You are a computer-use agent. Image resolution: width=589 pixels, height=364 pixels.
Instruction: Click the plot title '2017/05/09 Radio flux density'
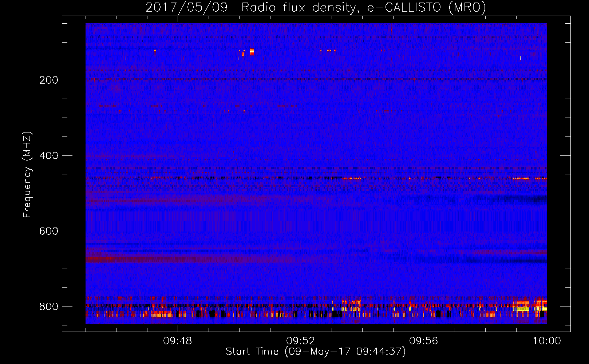coord(316,7)
